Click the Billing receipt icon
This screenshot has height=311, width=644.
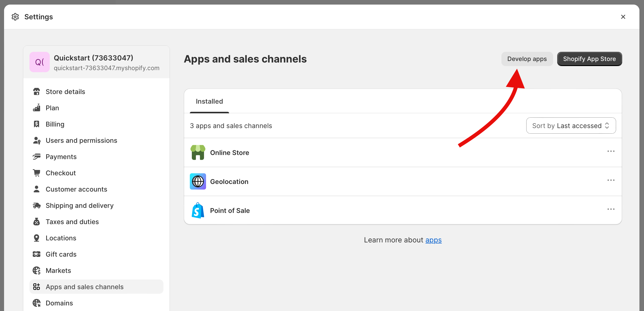point(37,124)
